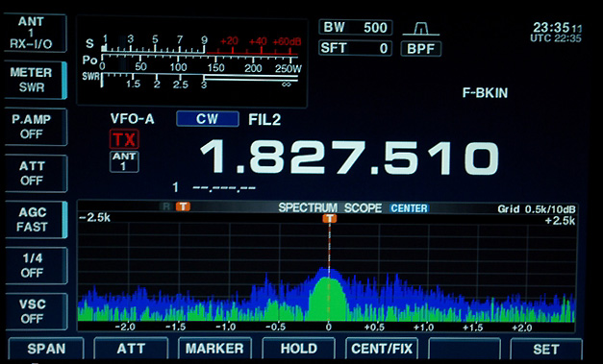Activate the MARKER function
603x364 pixels.
[214, 349]
